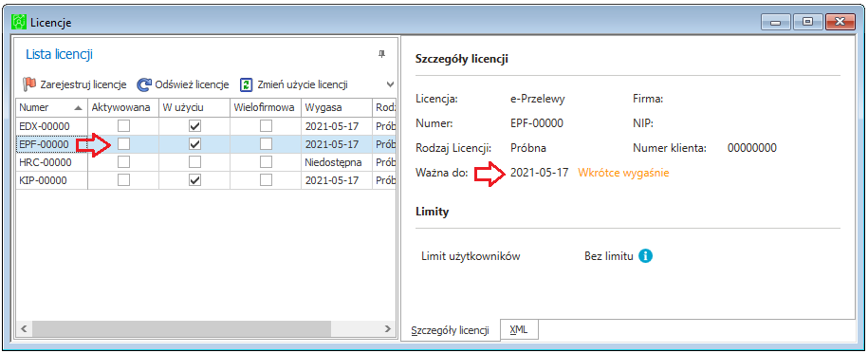This screenshot has height=353, width=868.
Task: Click the Zmień użycie licencji icon
Action: point(246,84)
